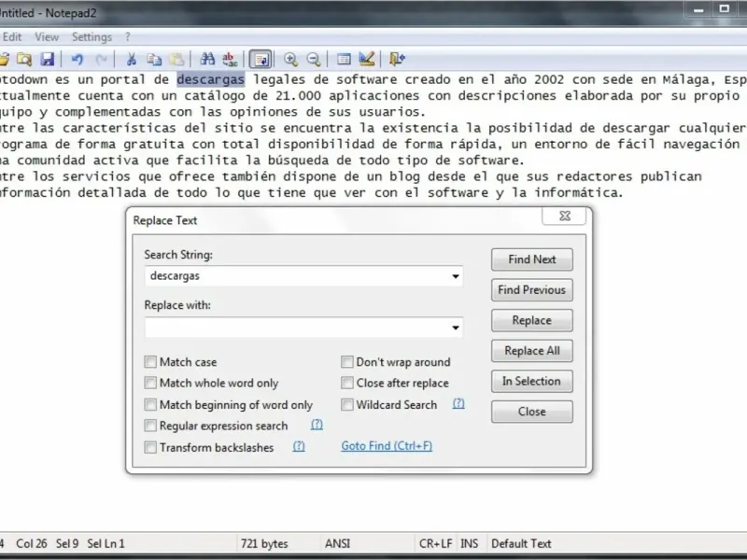Expand the Search String dropdown arrow

tap(456, 276)
